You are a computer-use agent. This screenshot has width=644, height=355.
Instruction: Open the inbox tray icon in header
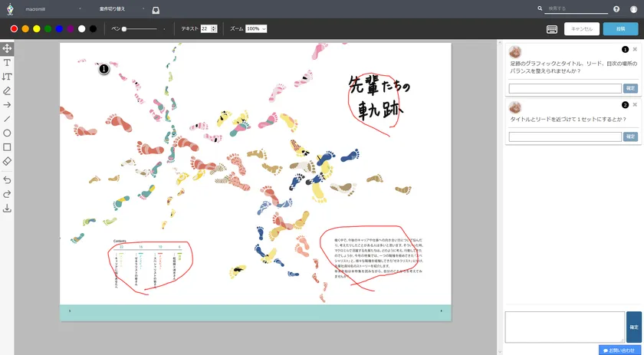pyautogui.click(x=156, y=10)
